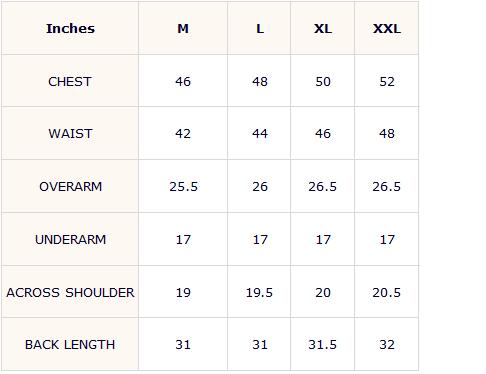
Task: Click the back length value 32
Action: click(387, 345)
